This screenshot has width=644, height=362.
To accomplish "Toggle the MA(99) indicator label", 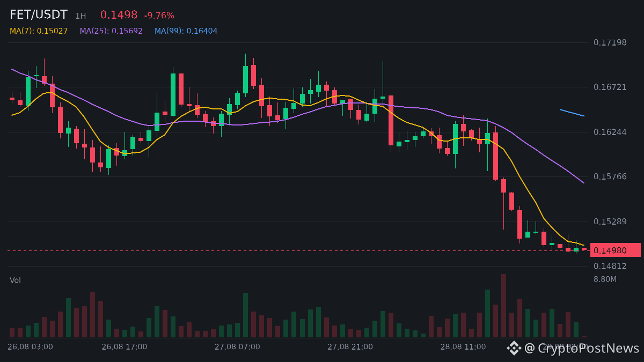I will (x=186, y=31).
